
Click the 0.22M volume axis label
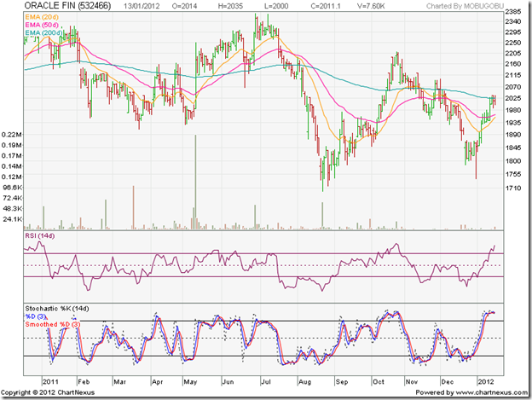14,135
